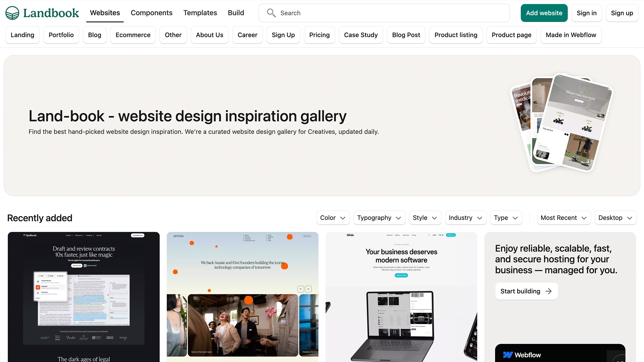Open the Templates navigation tab
The height and width of the screenshot is (362, 644).
200,13
